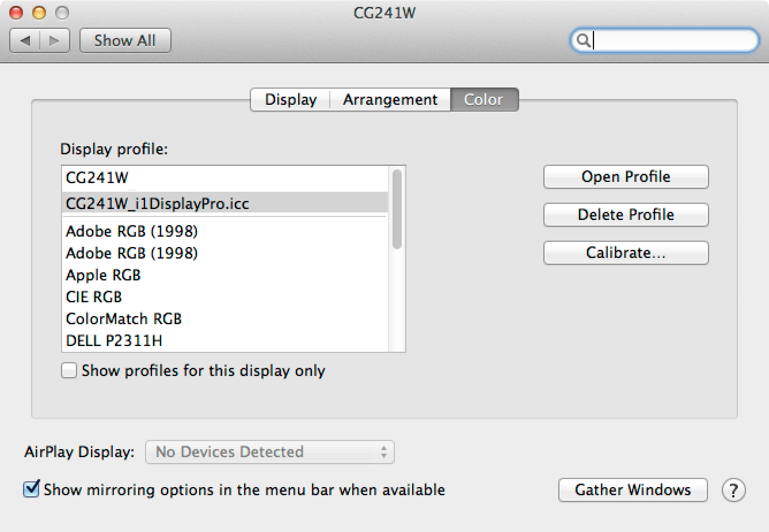Close the CG241W window

17,12
